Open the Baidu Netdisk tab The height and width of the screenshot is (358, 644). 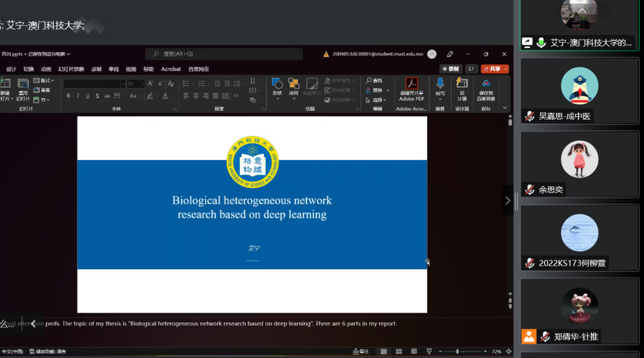click(x=199, y=69)
